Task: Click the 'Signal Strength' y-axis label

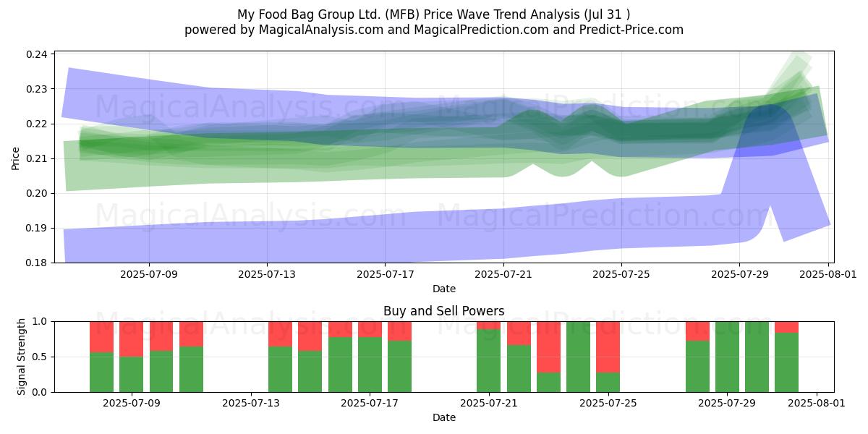Action: click(22, 357)
